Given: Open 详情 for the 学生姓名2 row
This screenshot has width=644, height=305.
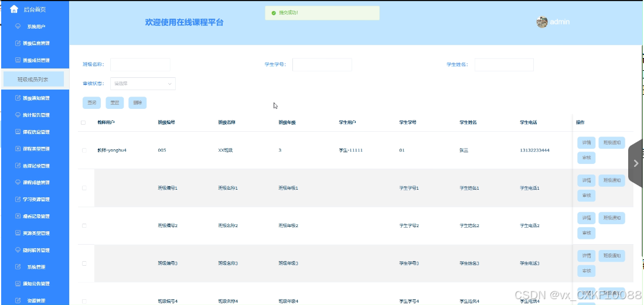Looking at the screenshot, I should click(x=587, y=218).
